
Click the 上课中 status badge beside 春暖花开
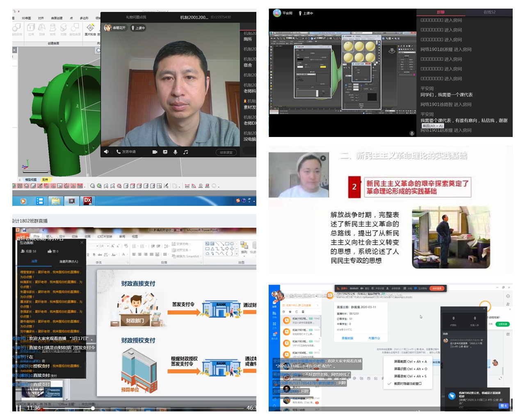(x=138, y=28)
